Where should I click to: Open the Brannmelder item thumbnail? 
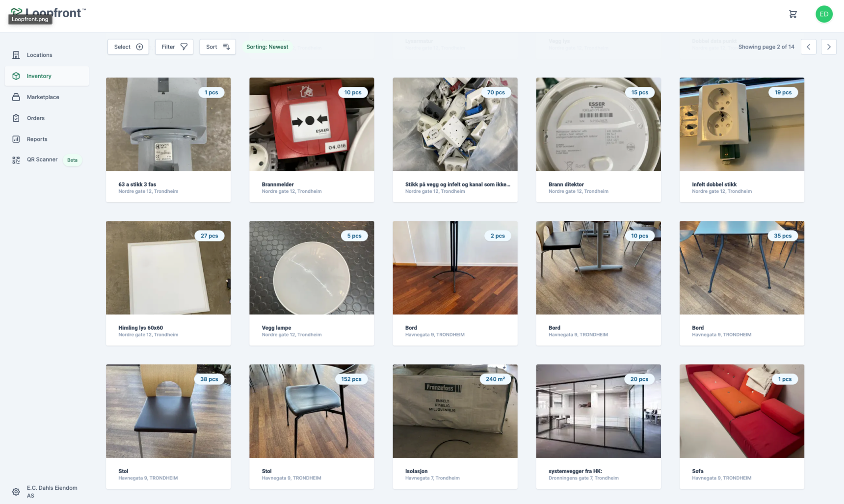tap(312, 124)
